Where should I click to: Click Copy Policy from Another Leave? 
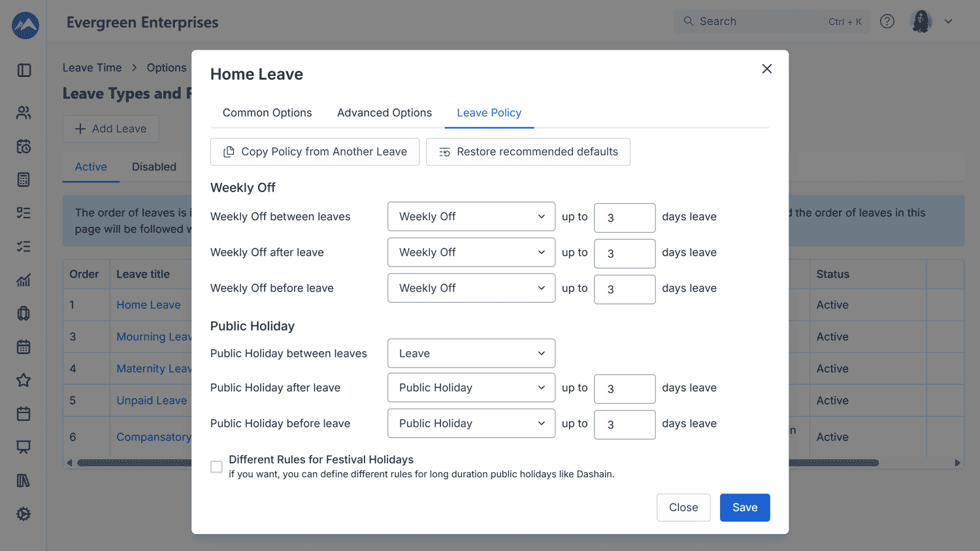click(x=315, y=152)
